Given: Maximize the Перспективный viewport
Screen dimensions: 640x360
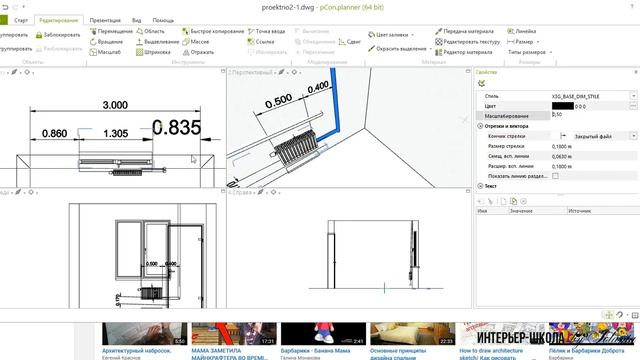Looking at the screenshot, I should 468,71.
